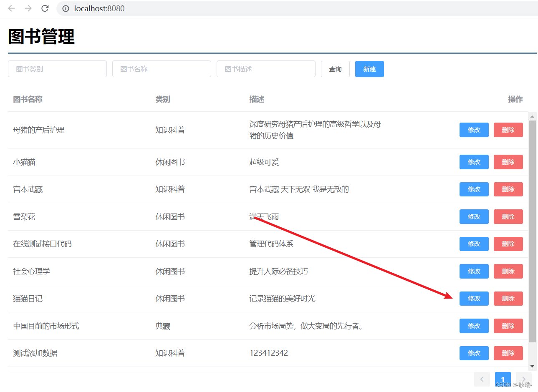538x392 pixels.
Task: Click the 描述 column header
Action: pyautogui.click(x=257, y=99)
